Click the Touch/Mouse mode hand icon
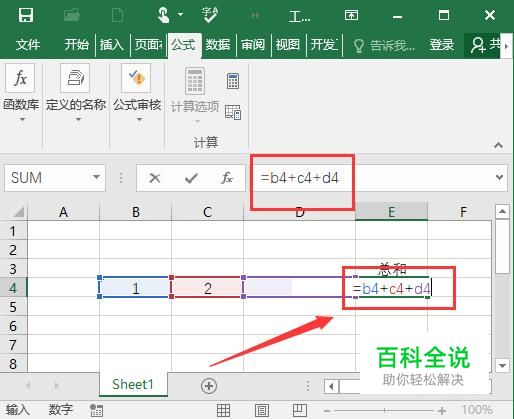The height and width of the screenshot is (419, 514). point(163,15)
